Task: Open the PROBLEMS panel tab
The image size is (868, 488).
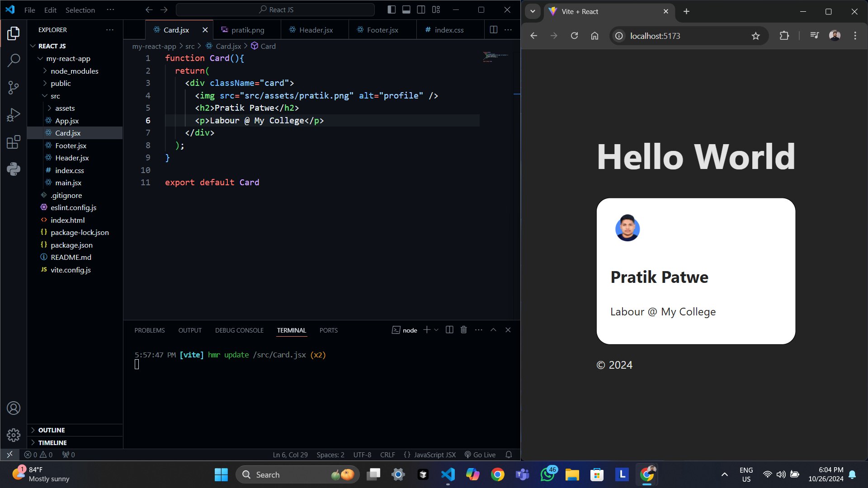Action: pos(149,330)
